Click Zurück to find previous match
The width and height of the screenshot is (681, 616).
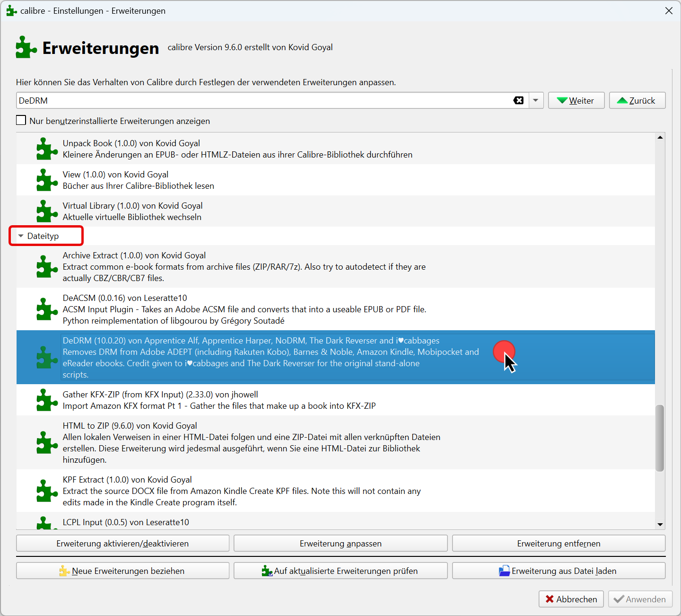pyautogui.click(x=637, y=100)
